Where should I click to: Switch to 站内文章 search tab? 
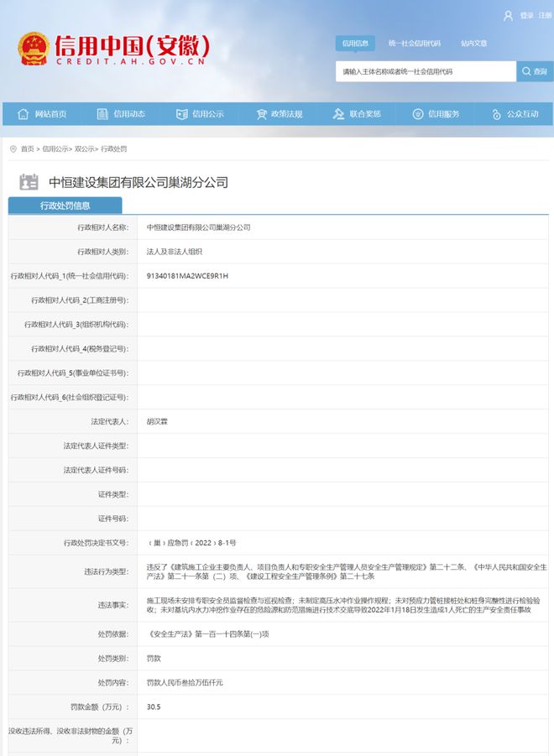(x=473, y=43)
